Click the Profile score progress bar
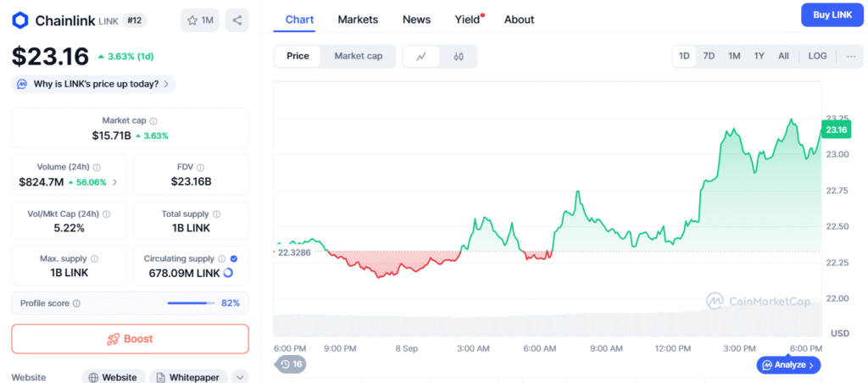The image size is (868, 383). click(x=191, y=303)
